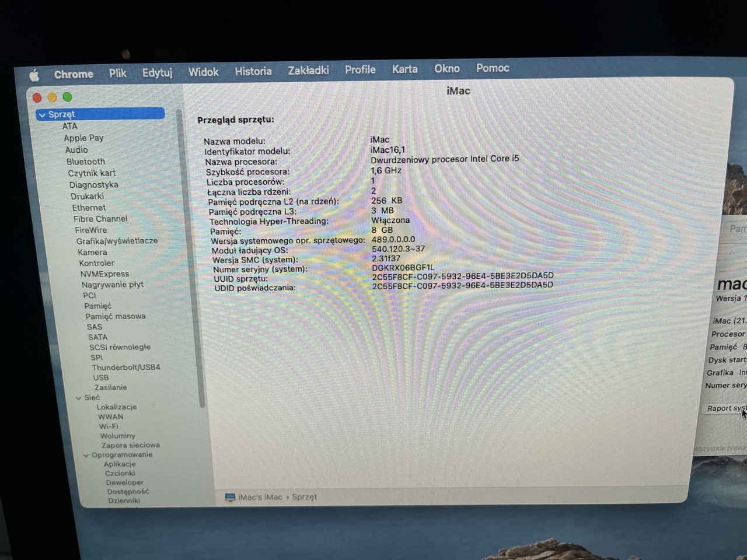Select Pamięć in the sidebar
747x560 pixels.
click(97, 306)
